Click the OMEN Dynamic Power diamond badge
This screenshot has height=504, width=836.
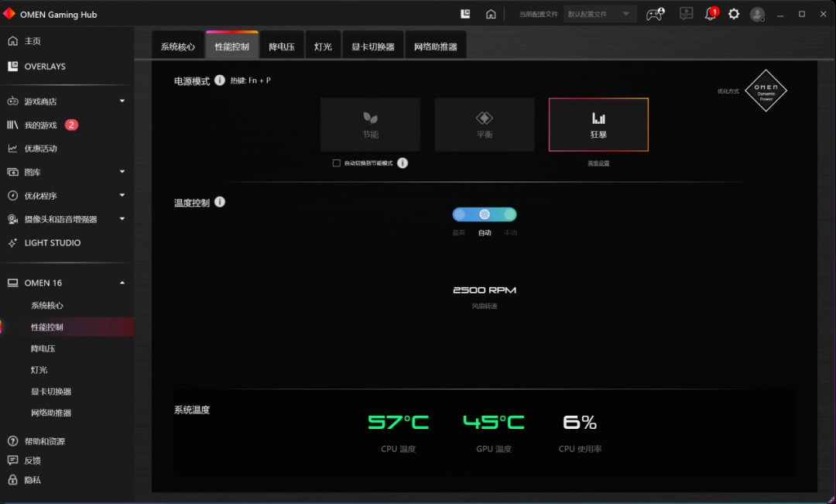pyautogui.click(x=766, y=91)
